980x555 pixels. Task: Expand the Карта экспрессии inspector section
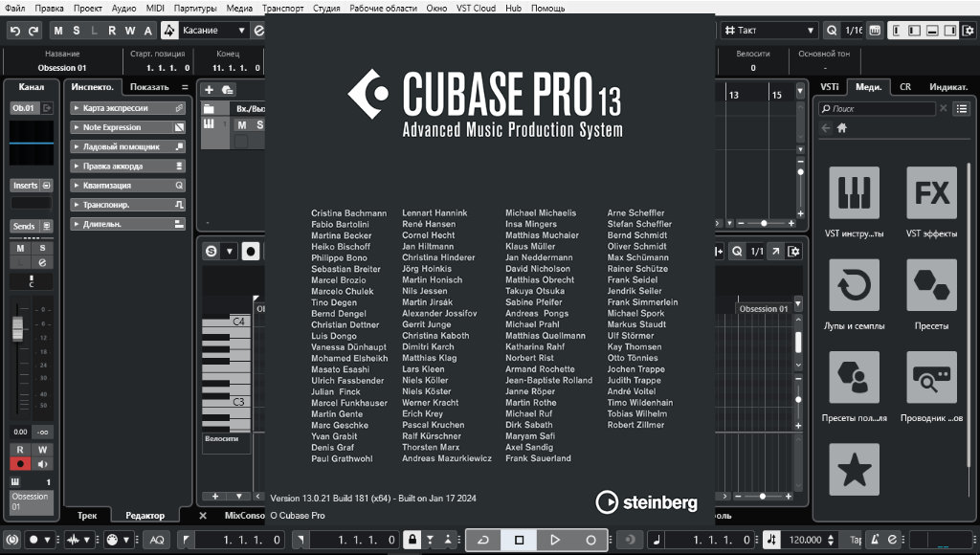pos(128,108)
